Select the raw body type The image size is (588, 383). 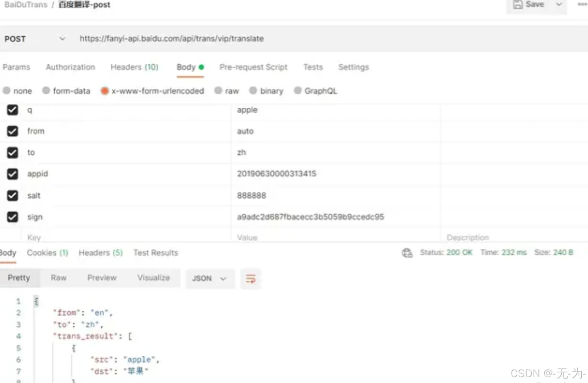click(x=226, y=91)
